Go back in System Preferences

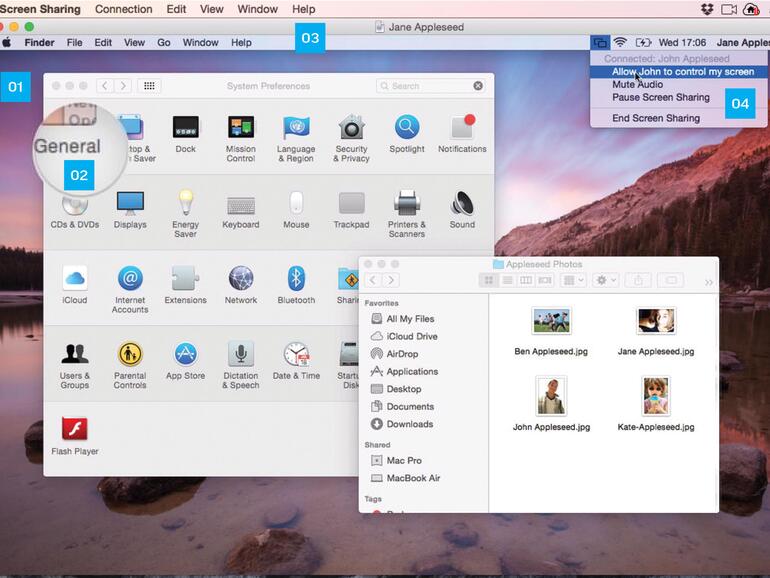105,86
